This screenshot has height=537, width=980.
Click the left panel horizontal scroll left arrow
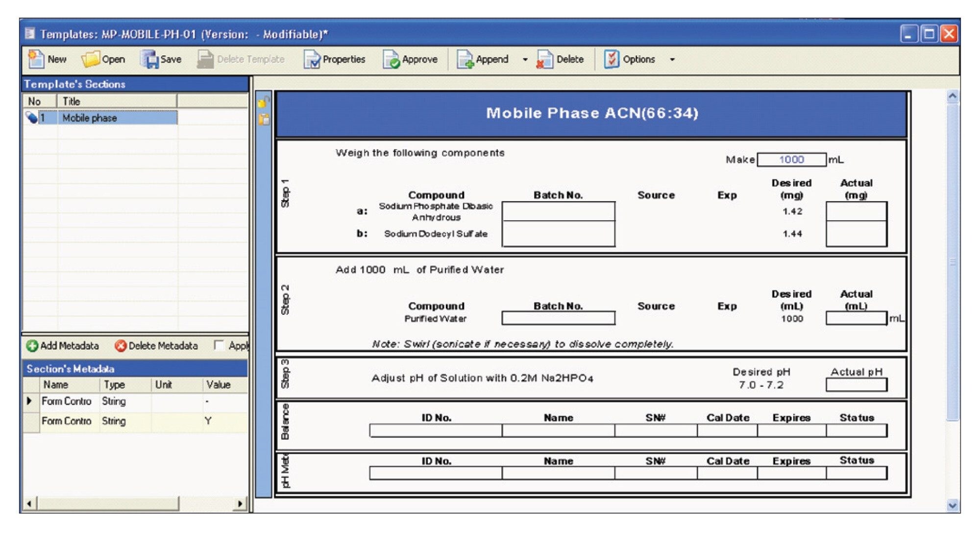click(29, 504)
